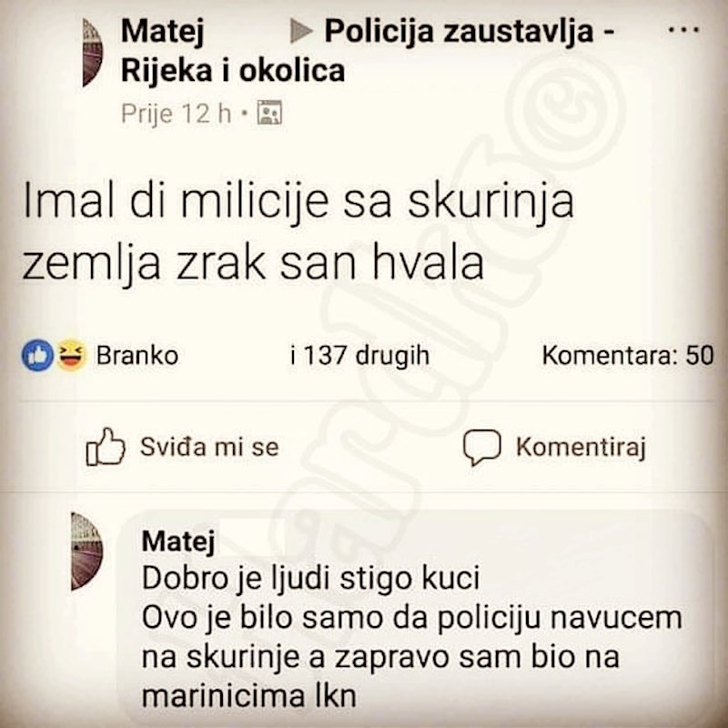
Task: Click the "Prije 12 h" timestamp
Action: click(176, 114)
